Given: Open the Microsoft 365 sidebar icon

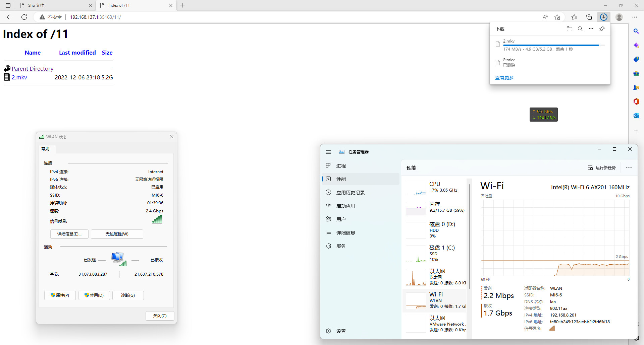Looking at the screenshot, I should (636, 101).
